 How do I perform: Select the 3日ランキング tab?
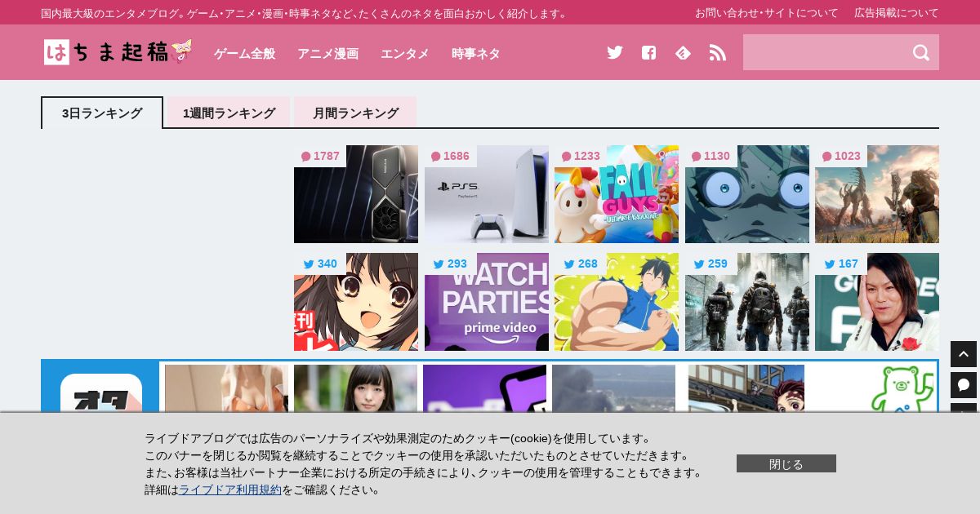point(102,113)
